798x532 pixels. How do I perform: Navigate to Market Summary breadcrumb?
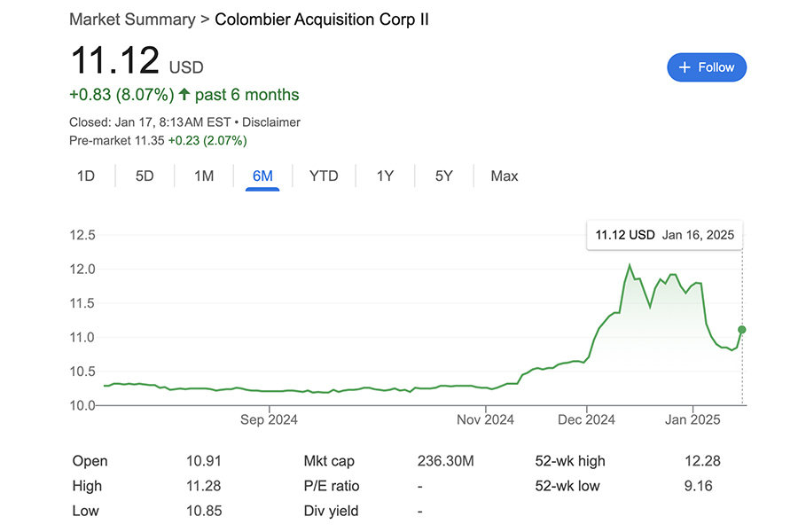131,19
